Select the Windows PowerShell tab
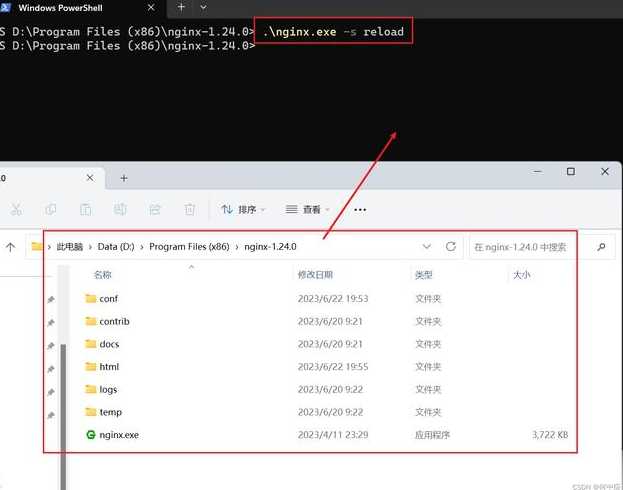This screenshot has height=490, width=623. (81, 8)
